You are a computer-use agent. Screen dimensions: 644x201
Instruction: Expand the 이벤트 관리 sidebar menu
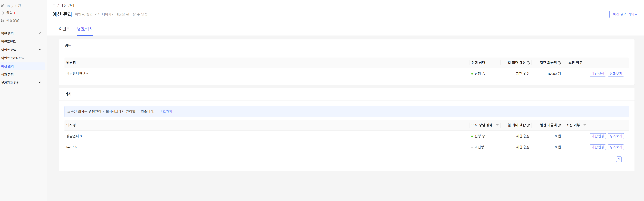[x=40, y=50]
